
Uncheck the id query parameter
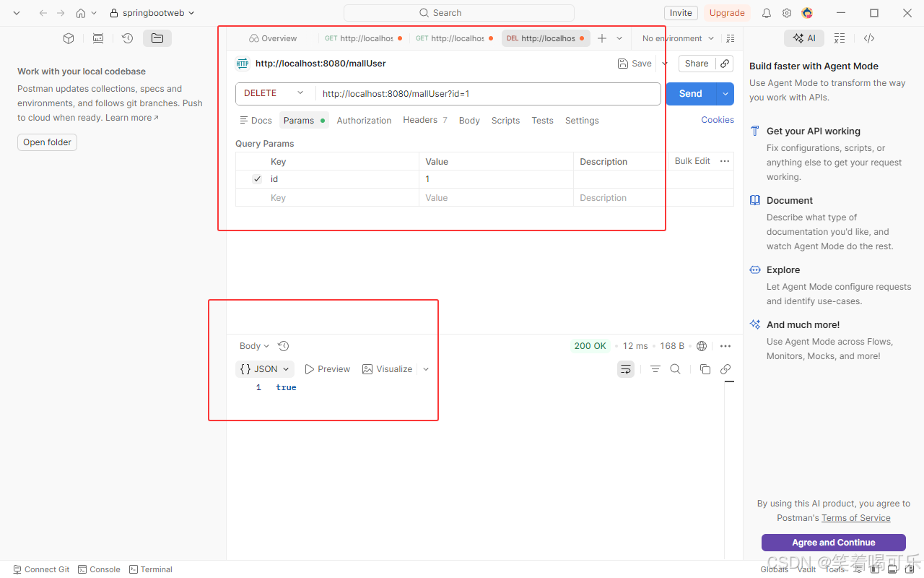257,179
